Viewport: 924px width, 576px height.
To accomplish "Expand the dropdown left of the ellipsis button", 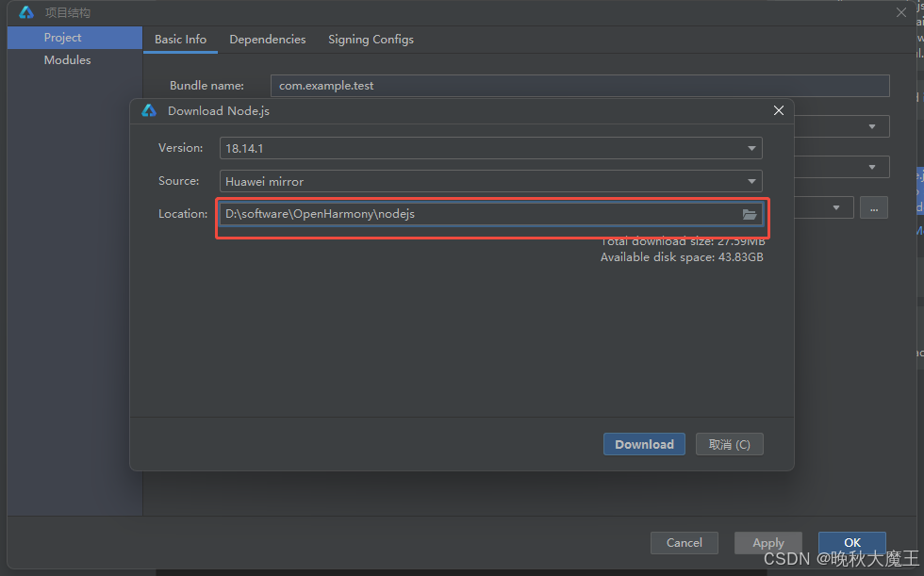I will (833, 207).
